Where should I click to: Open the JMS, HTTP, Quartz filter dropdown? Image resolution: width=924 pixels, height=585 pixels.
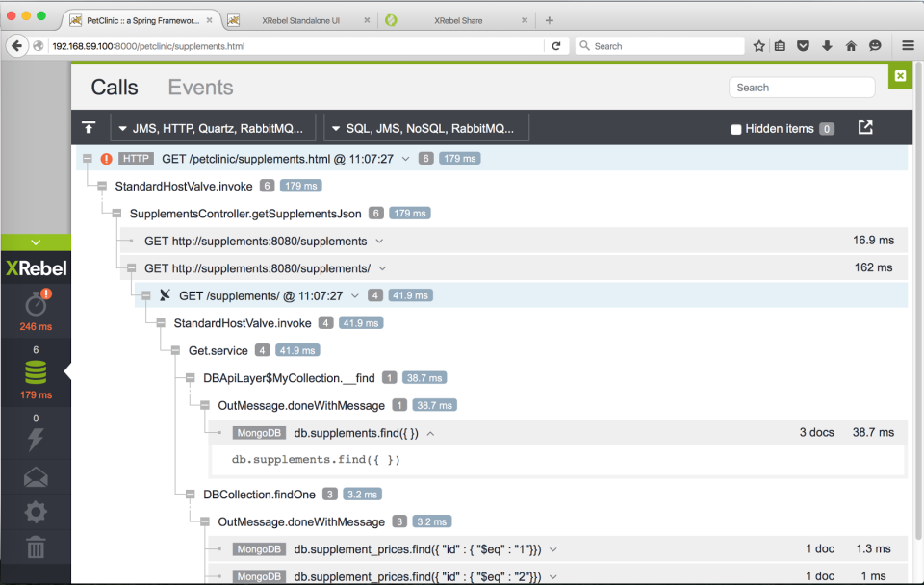click(x=214, y=126)
